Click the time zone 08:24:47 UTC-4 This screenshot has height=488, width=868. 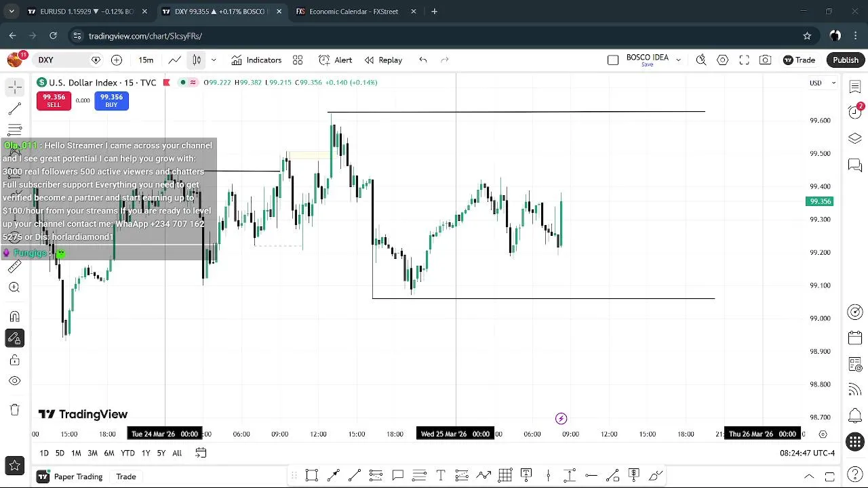[806, 453]
